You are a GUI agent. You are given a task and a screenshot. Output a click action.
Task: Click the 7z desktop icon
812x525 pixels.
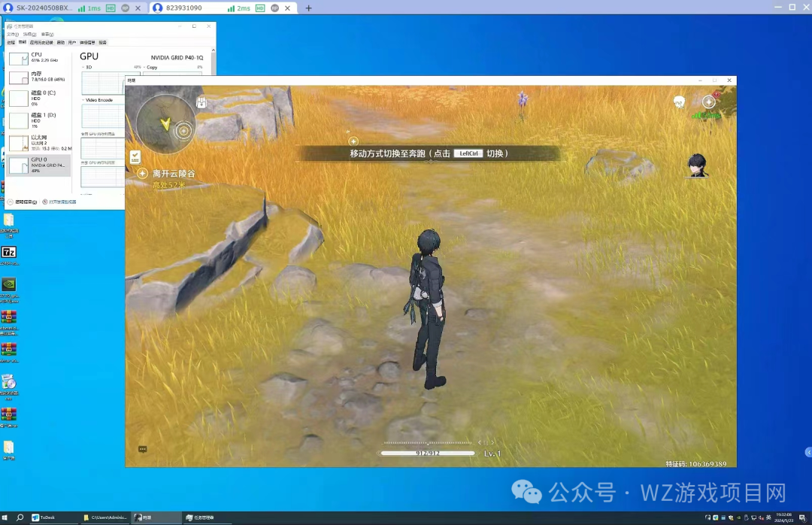click(x=9, y=252)
